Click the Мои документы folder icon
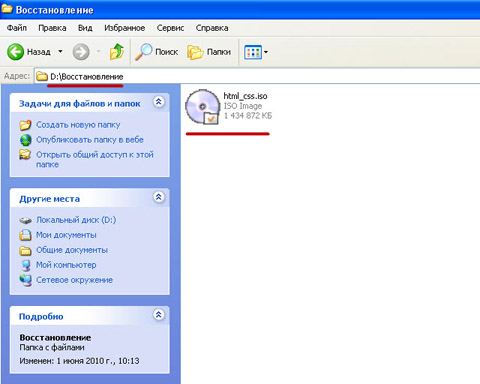Screen dimensions: 480x384 [x=25, y=235]
